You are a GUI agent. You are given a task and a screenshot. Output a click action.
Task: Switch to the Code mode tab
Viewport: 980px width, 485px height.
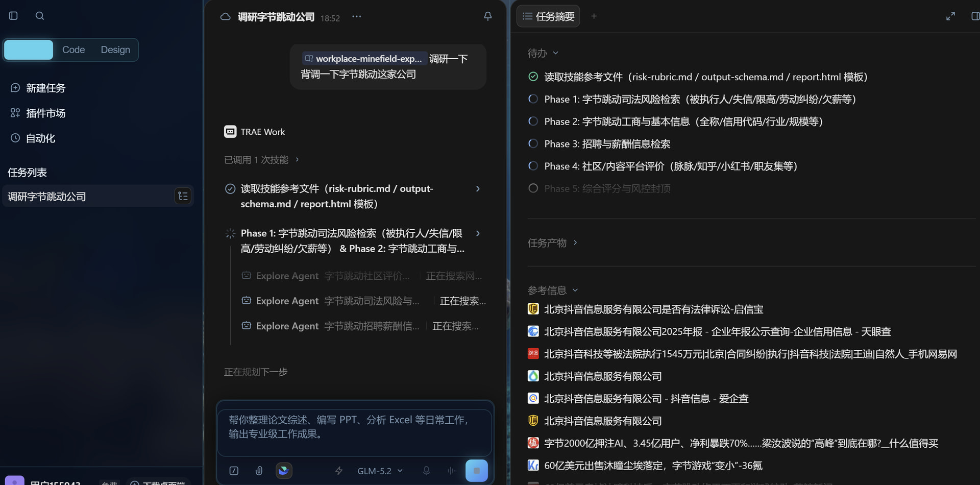[x=73, y=50]
